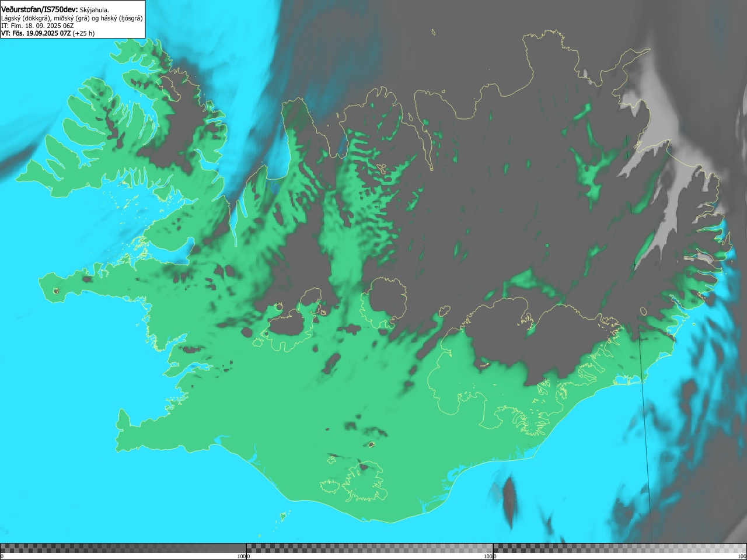This screenshot has width=747, height=560.
Task: Click the dark gray low-cloud scale bar
Action: click(x=123, y=548)
